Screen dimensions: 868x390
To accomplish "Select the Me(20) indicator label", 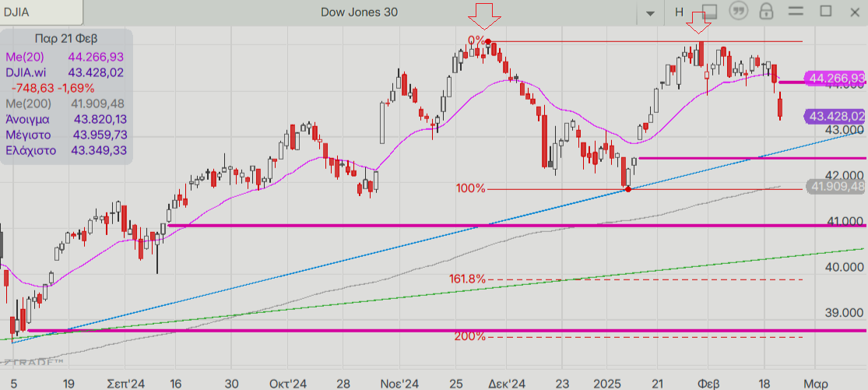I will click(25, 56).
